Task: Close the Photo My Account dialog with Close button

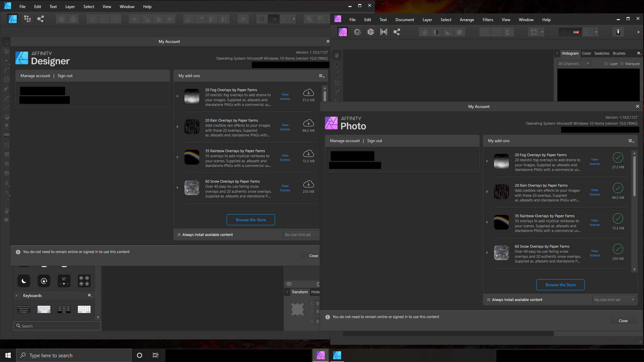Action: tap(623, 321)
